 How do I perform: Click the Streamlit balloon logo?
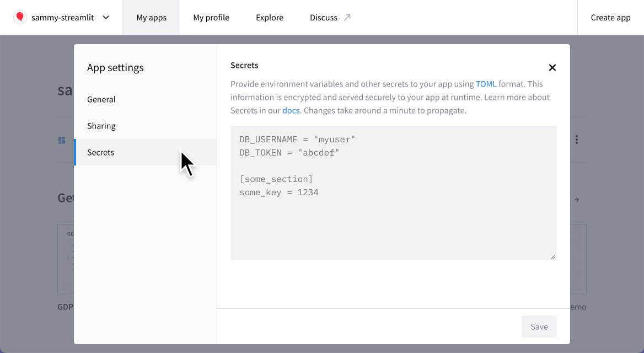point(20,17)
